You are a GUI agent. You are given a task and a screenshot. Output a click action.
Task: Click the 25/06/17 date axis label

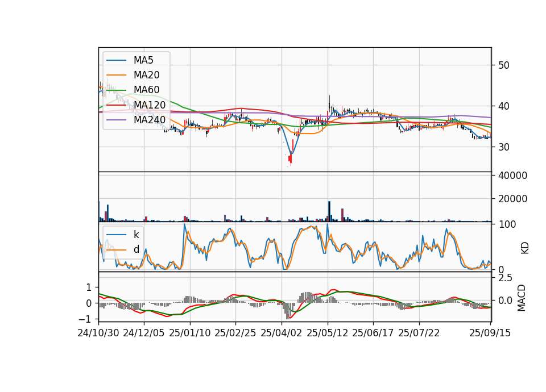coord(373,333)
